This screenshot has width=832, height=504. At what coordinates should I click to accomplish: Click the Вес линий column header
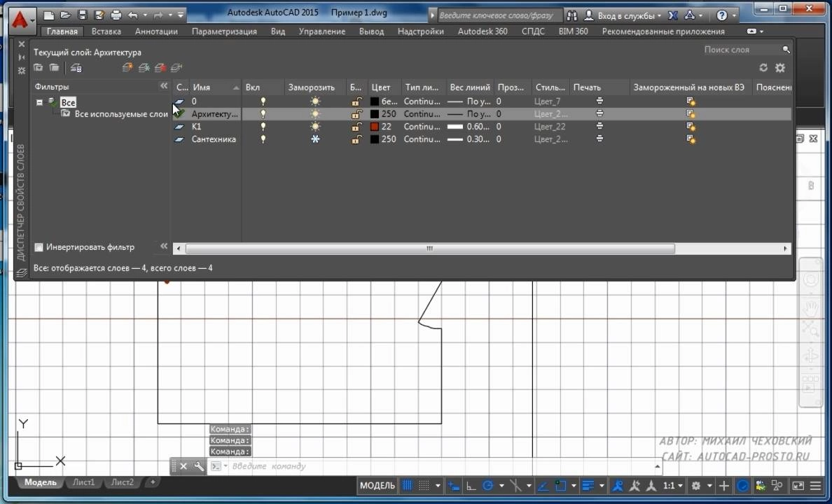pos(470,87)
